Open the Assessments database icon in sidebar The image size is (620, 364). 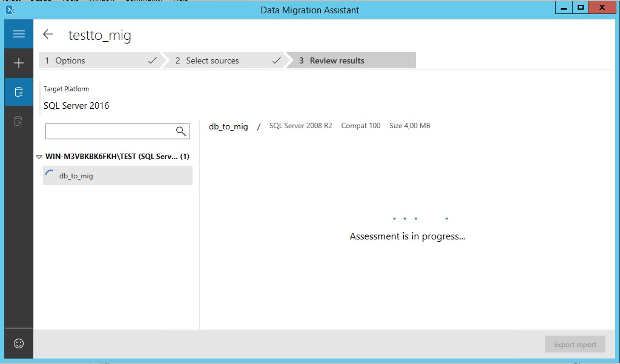[19, 92]
